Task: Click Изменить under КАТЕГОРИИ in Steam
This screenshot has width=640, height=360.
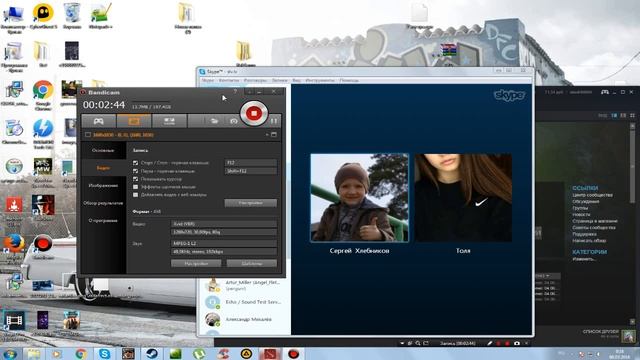Action: pyautogui.click(x=583, y=259)
